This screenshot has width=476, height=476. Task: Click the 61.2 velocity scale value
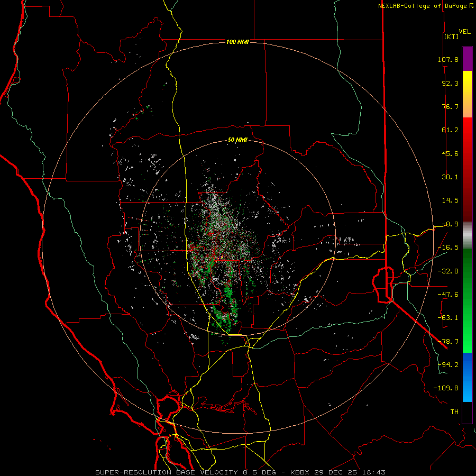pos(450,130)
